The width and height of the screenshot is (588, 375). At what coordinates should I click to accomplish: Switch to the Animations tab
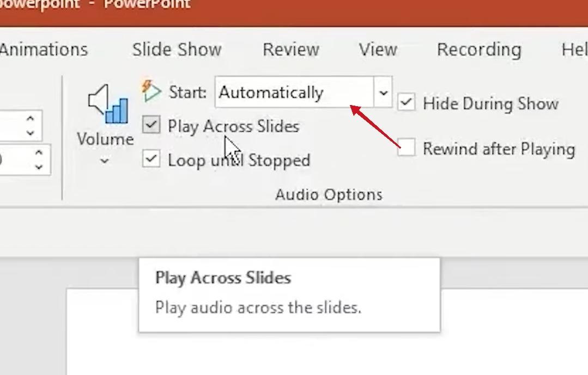(x=44, y=50)
